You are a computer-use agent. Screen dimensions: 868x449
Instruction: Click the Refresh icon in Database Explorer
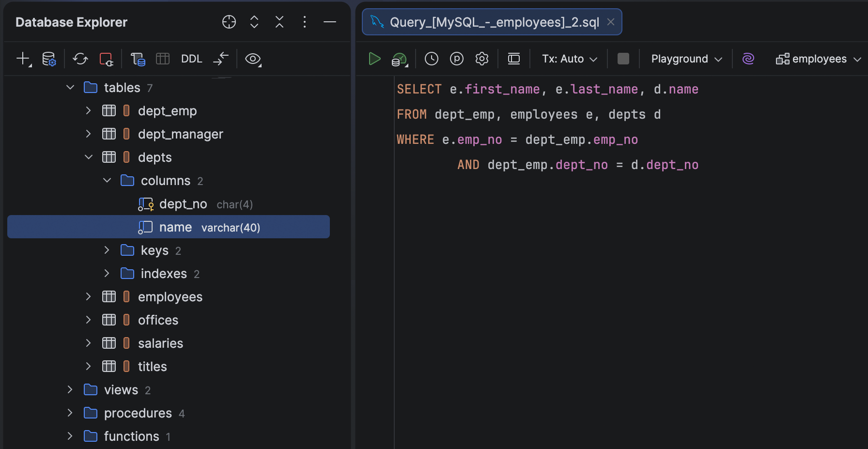coord(80,59)
